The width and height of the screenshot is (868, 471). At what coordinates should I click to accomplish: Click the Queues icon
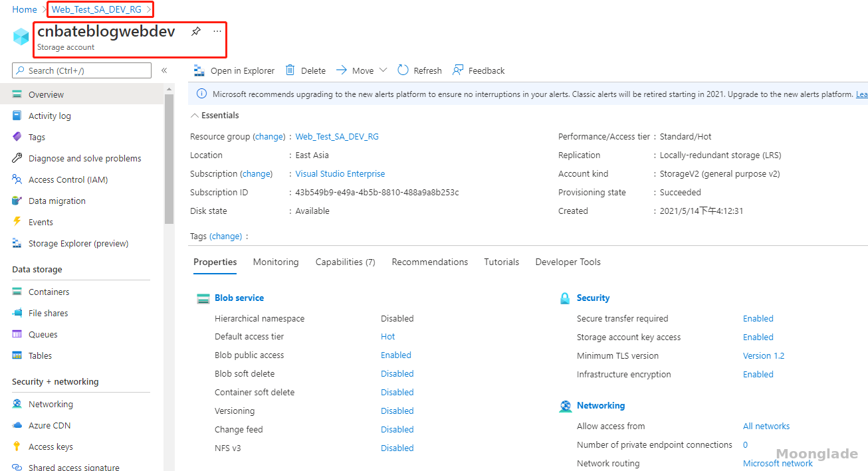coord(17,334)
